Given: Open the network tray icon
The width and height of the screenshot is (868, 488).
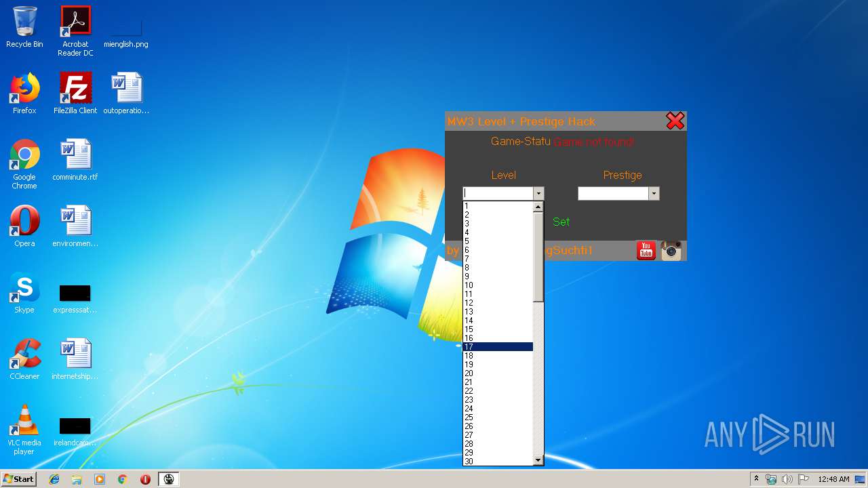Looking at the screenshot, I should point(771,479).
